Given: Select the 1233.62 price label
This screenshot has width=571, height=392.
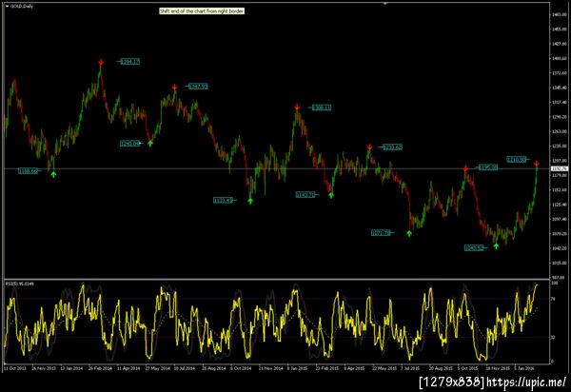Looking at the screenshot, I should tap(392, 147).
